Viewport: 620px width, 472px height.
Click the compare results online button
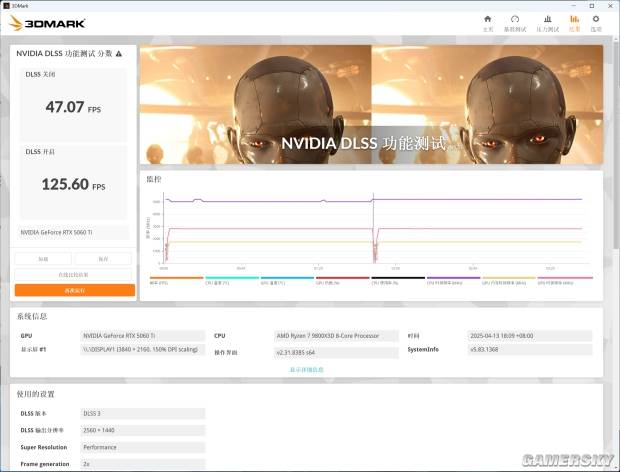(74, 274)
